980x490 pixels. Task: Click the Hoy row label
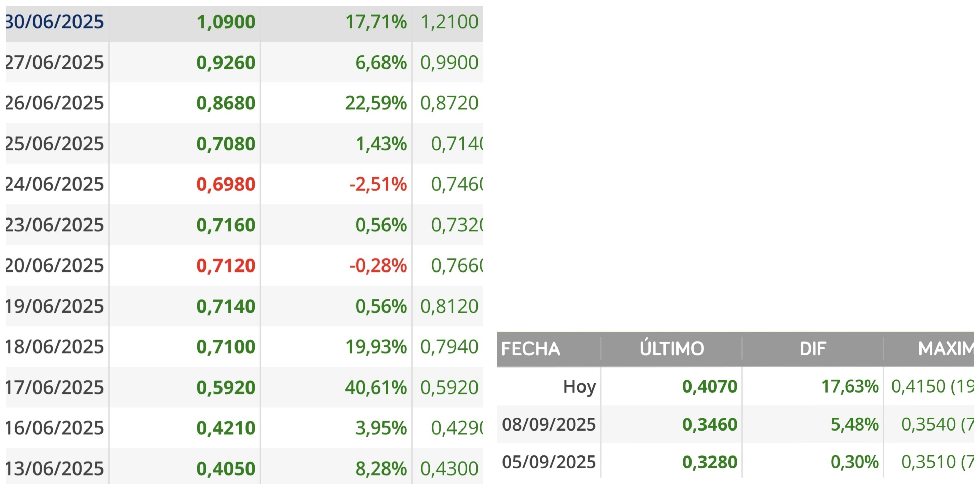pyautogui.click(x=579, y=387)
